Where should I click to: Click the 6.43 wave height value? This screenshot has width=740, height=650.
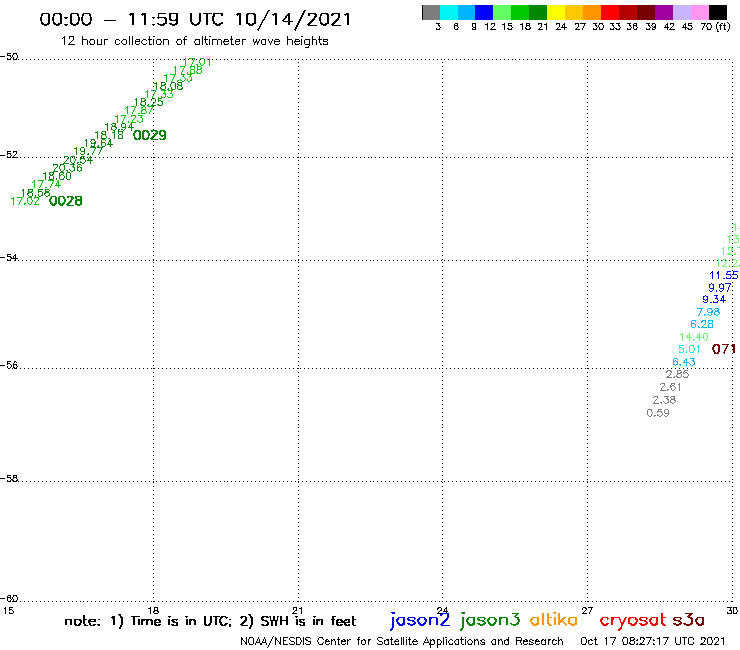click(684, 362)
